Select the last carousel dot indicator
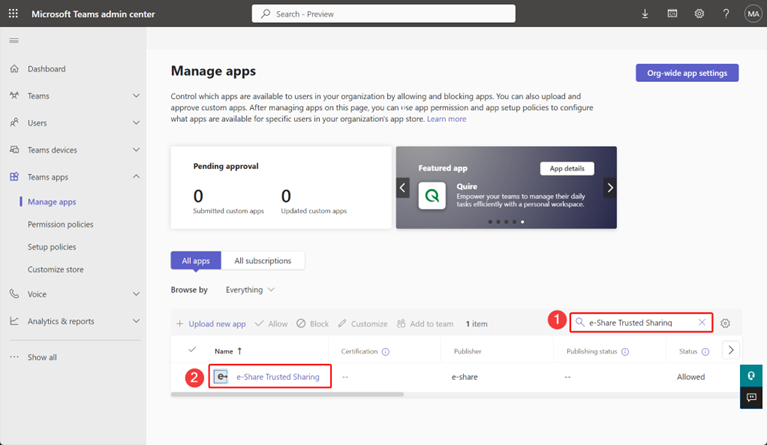The image size is (767, 445). [522, 222]
